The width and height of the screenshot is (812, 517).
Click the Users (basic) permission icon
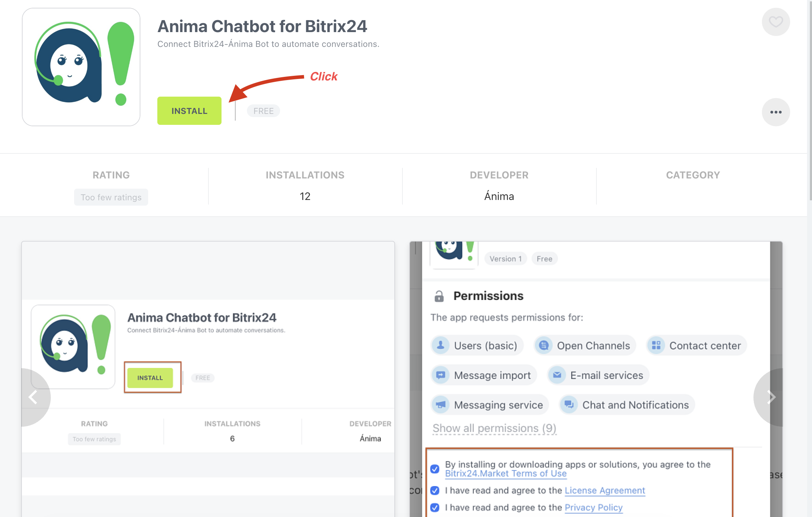tap(441, 345)
